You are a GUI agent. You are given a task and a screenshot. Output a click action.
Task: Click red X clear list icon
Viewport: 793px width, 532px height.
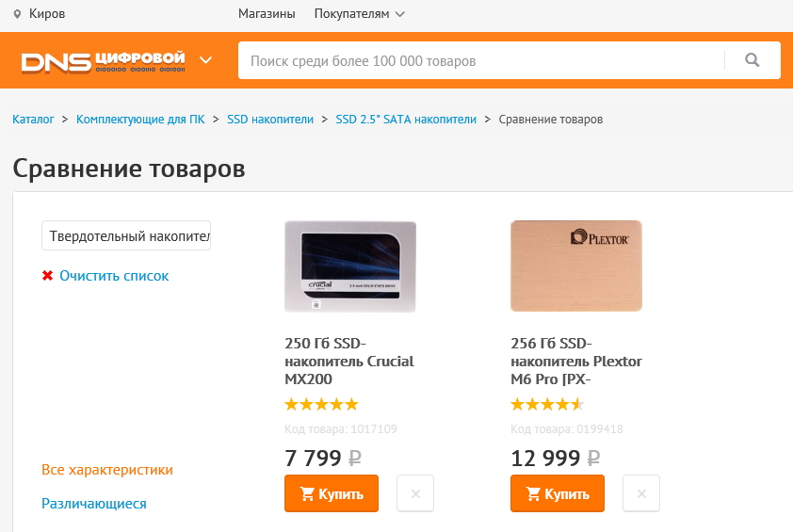(x=47, y=276)
